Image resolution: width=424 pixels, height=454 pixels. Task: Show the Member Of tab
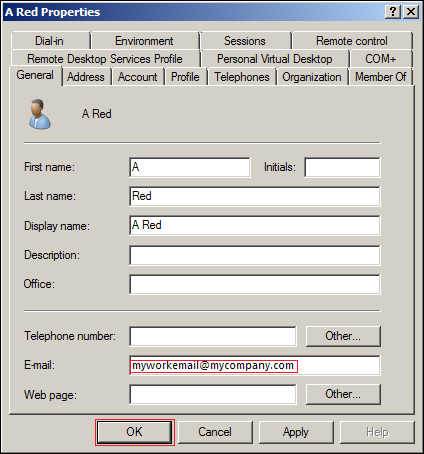(x=381, y=77)
